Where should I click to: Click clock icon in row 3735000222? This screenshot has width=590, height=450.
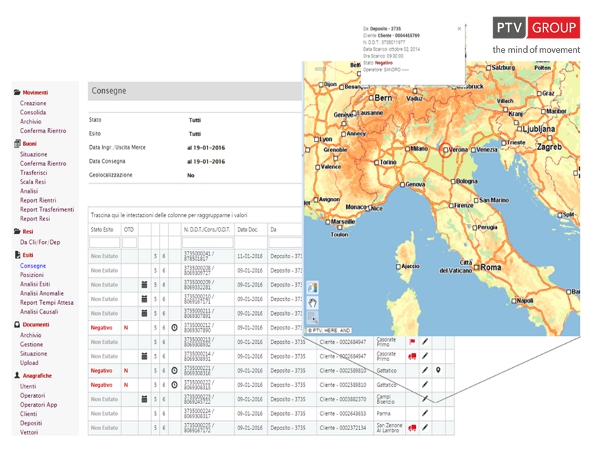tap(174, 385)
